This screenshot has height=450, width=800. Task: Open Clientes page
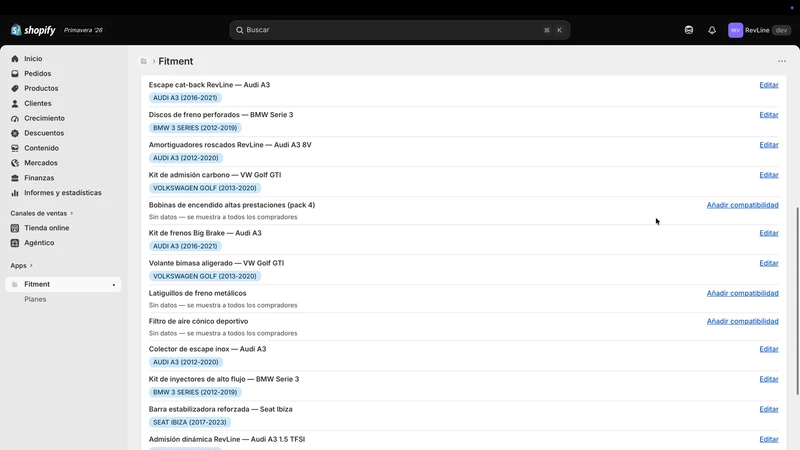tap(38, 103)
